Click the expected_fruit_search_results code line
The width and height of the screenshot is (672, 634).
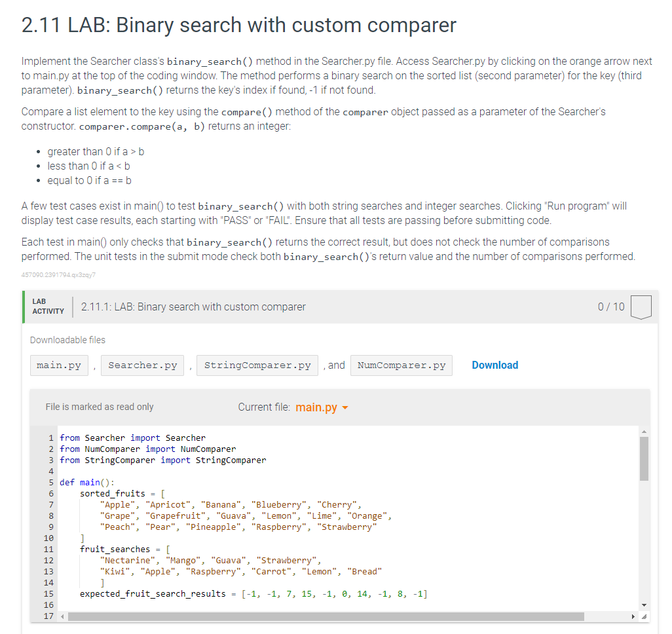pos(253,593)
